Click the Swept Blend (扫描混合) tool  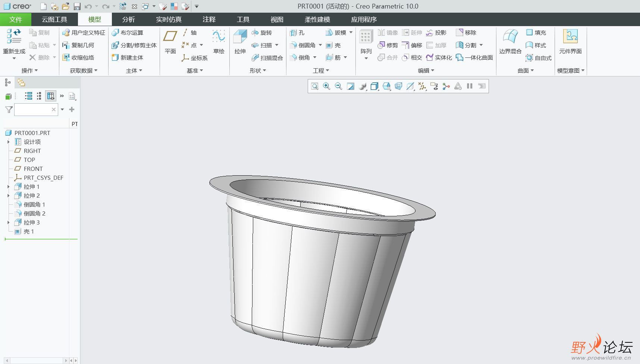pos(267,58)
